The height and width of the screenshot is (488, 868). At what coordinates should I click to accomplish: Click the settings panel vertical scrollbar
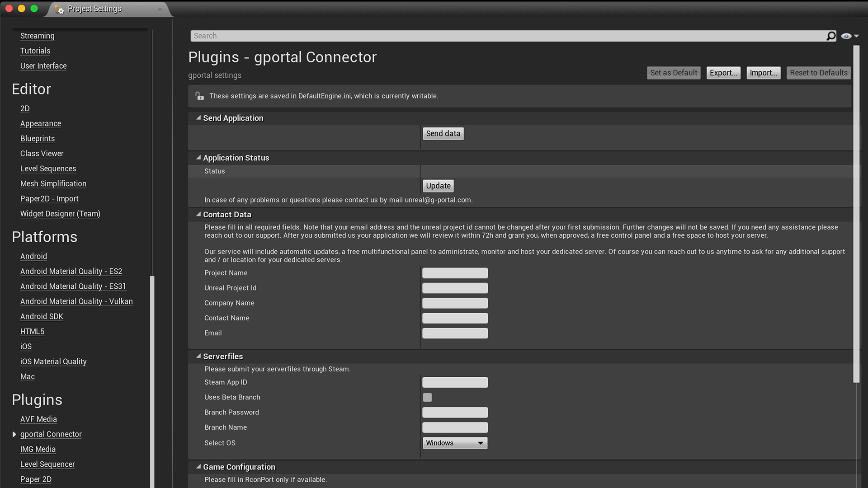click(x=856, y=214)
